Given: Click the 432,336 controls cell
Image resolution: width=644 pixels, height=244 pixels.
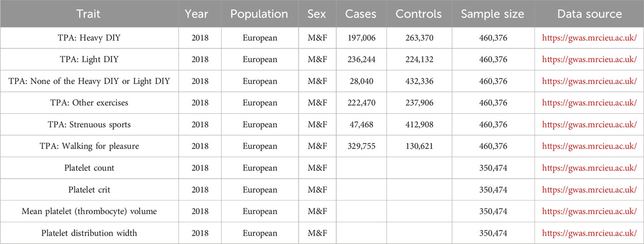Looking at the screenshot, I should [x=418, y=81].
